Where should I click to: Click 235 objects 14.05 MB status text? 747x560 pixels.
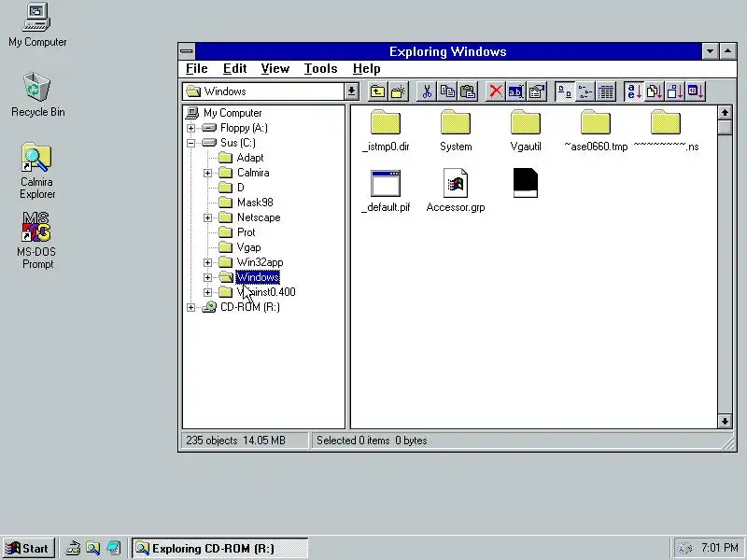pos(235,441)
